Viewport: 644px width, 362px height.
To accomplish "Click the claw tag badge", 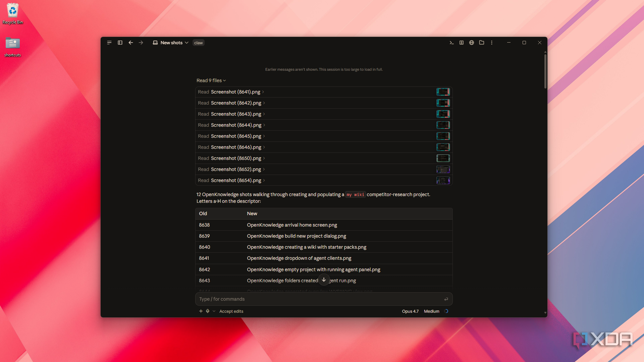I will point(198,43).
